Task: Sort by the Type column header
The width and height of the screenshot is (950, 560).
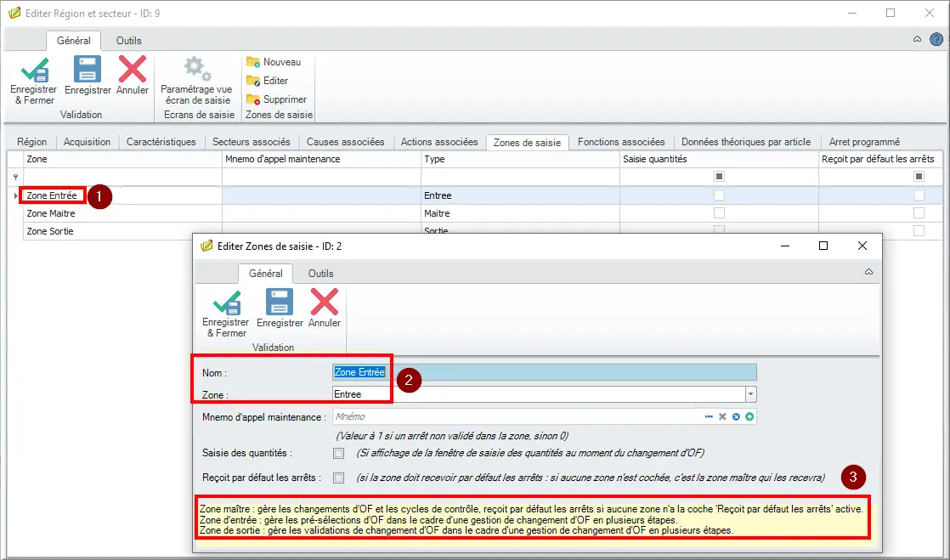Action: [520, 159]
